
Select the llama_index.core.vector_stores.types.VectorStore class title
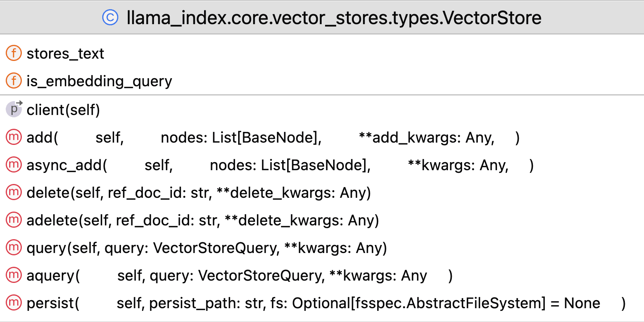tap(333, 18)
